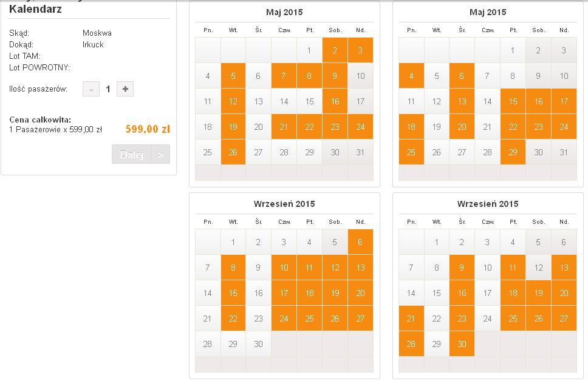The width and height of the screenshot is (588, 381).
Task: Choose May 21 in left Maj calendar
Action: click(x=284, y=127)
